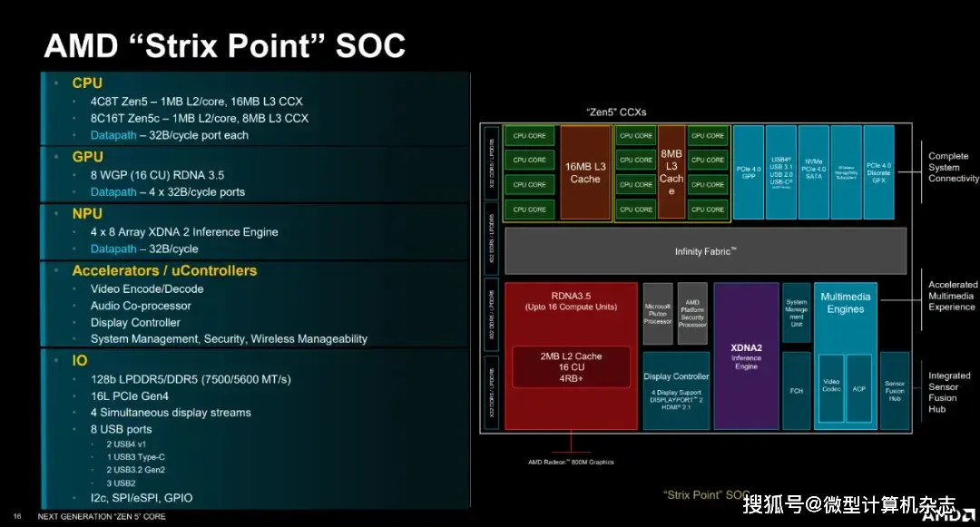This screenshot has width=980, height=527.
Task: Click the 16MB L3 Cache block
Action: tap(585, 172)
